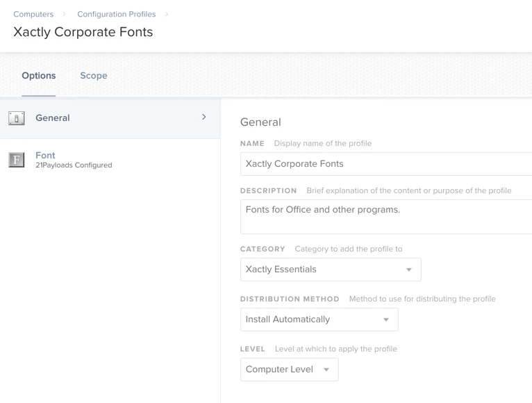Expand the Computer Level dropdown

[x=290, y=370]
